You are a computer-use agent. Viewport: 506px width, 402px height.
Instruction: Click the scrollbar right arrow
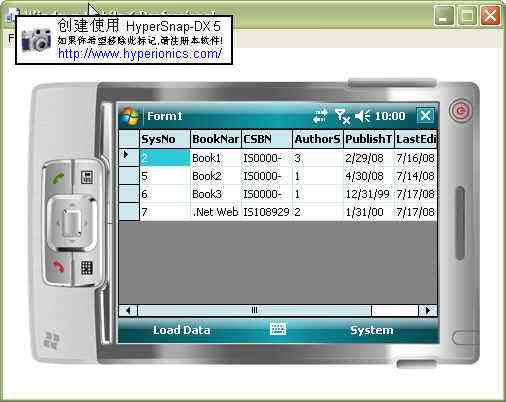click(x=428, y=311)
